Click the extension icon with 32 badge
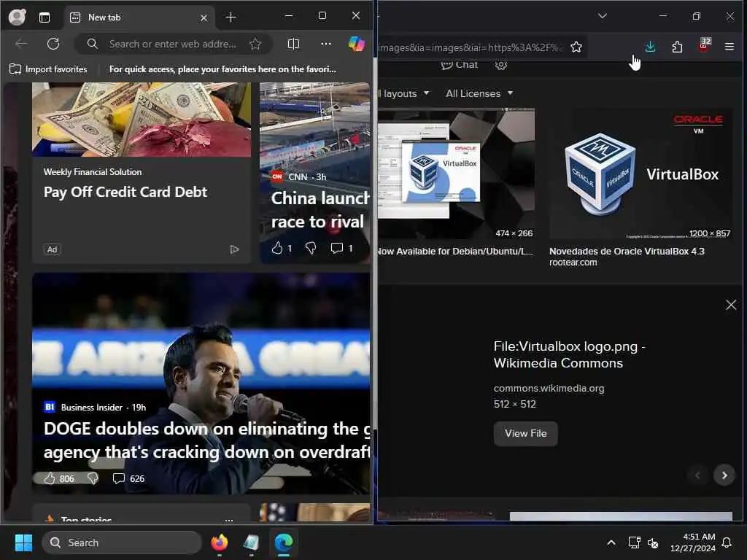Viewport: 747px width, 560px height. 704,45
